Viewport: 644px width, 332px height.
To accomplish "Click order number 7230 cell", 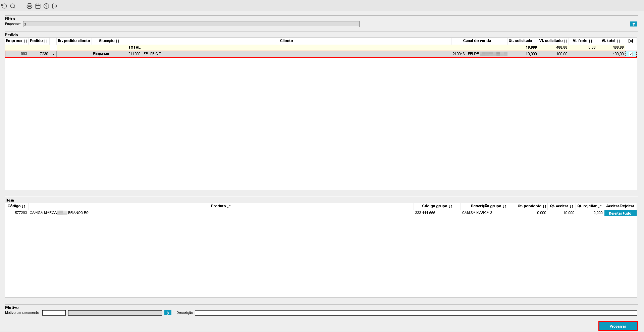I will coord(44,54).
